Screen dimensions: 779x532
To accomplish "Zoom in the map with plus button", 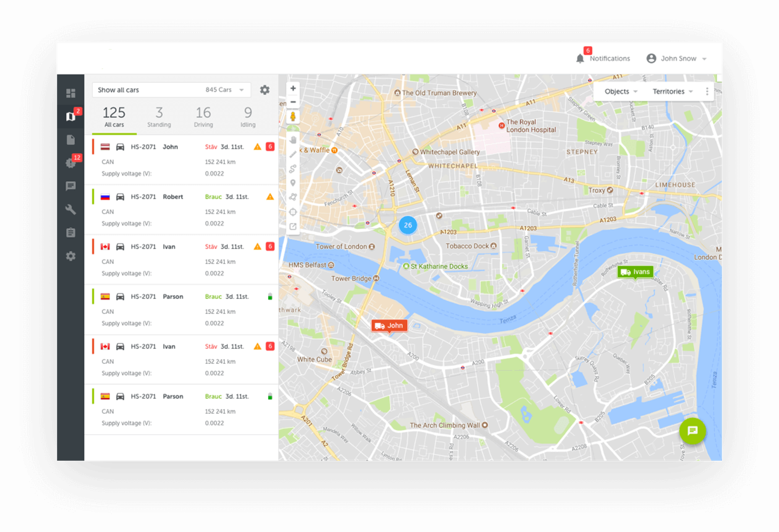I will (x=293, y=88).
